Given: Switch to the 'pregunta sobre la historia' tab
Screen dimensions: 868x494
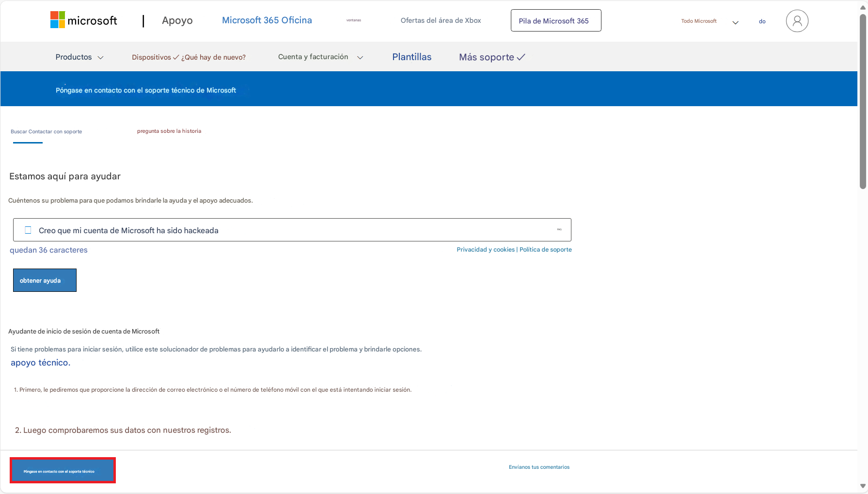Looking at the screenshot, I should point(169,131).
